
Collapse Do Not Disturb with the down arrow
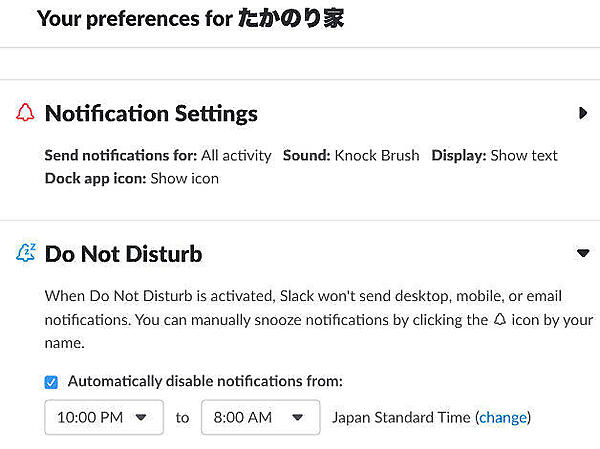pos(583,253)
